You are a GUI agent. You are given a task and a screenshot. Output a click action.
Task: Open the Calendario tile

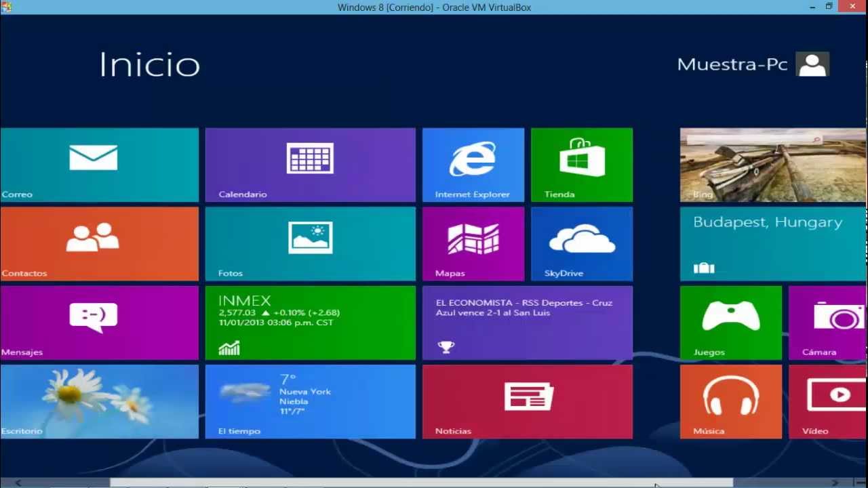311,165
